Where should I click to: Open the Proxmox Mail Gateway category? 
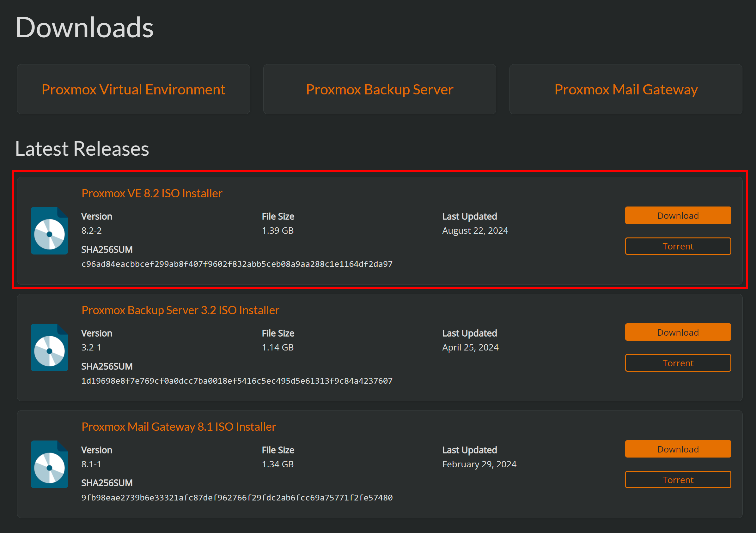click(x=625, y=89)
